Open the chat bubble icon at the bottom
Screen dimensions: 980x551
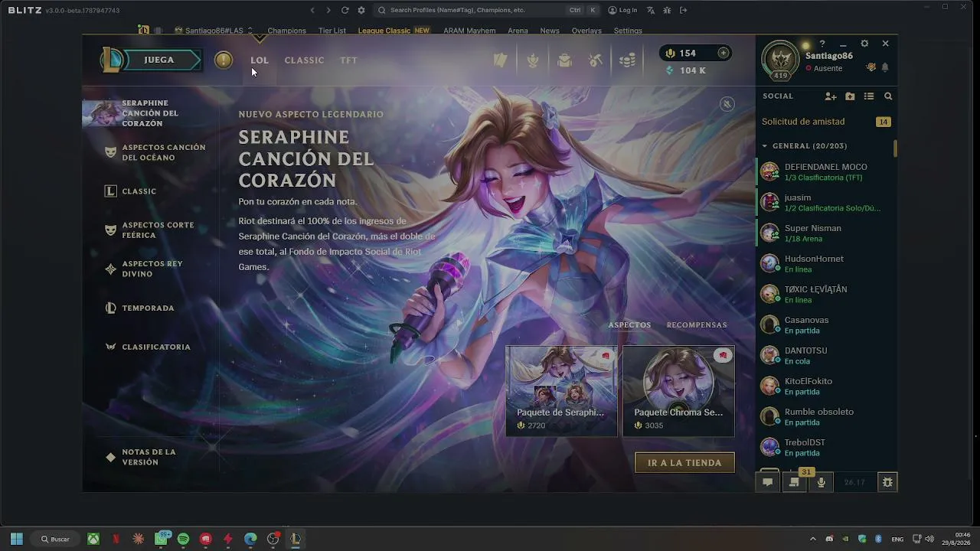(767, 482)
